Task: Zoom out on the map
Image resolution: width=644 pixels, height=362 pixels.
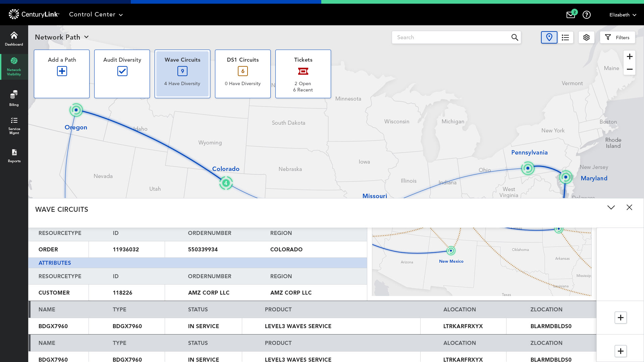Action: click(x=630, y=69)
